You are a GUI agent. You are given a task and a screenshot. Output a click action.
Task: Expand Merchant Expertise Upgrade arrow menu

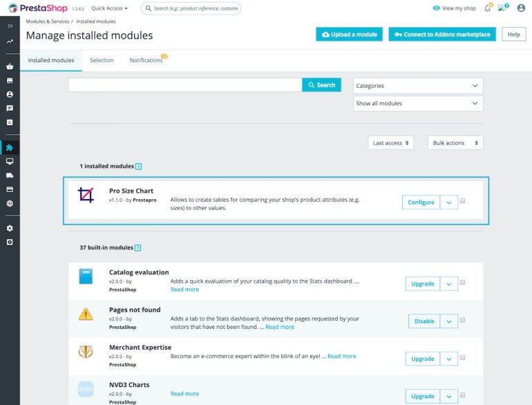coord(449,359)
